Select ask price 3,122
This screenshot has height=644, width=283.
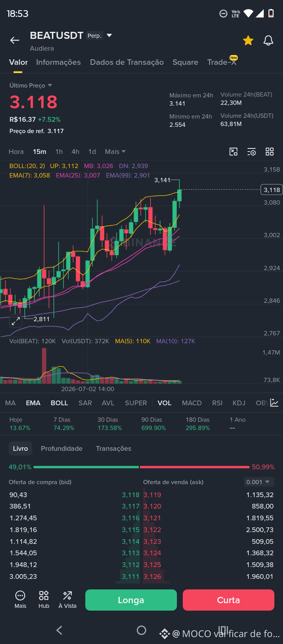pyautogui.click(x=153, y=530)
